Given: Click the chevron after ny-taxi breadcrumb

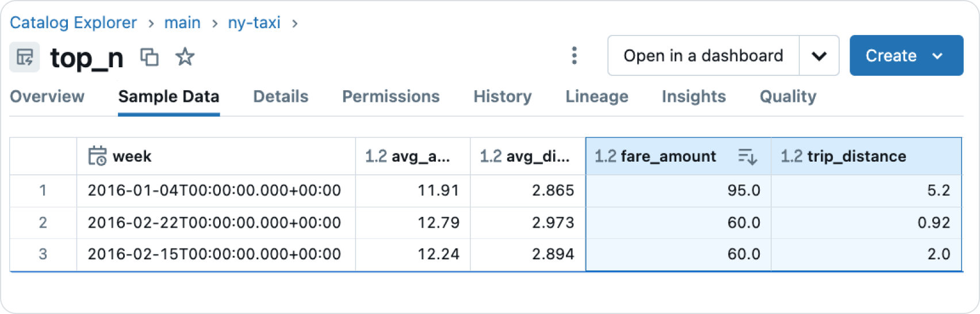Looking at the screenshot, I should tap(295, 24).
